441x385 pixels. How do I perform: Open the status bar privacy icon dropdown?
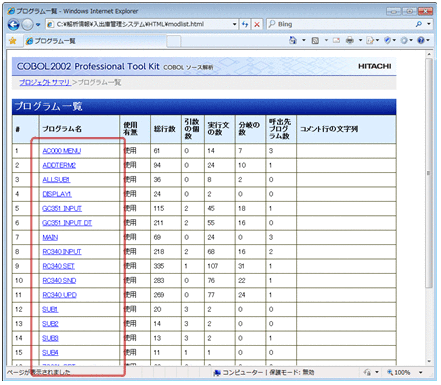point(377,372)
